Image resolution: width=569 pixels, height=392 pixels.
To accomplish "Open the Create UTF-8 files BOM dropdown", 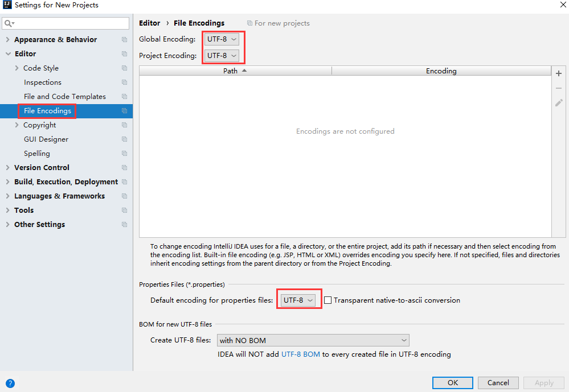I will (x=313, y=340).
